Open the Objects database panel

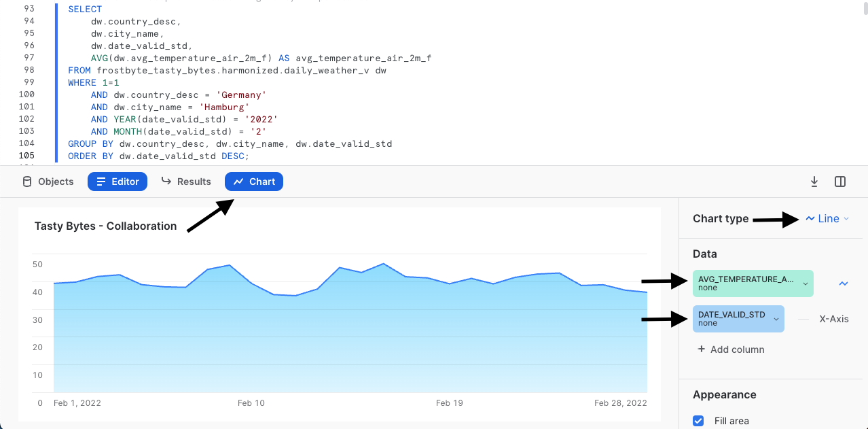pos(48,182)
